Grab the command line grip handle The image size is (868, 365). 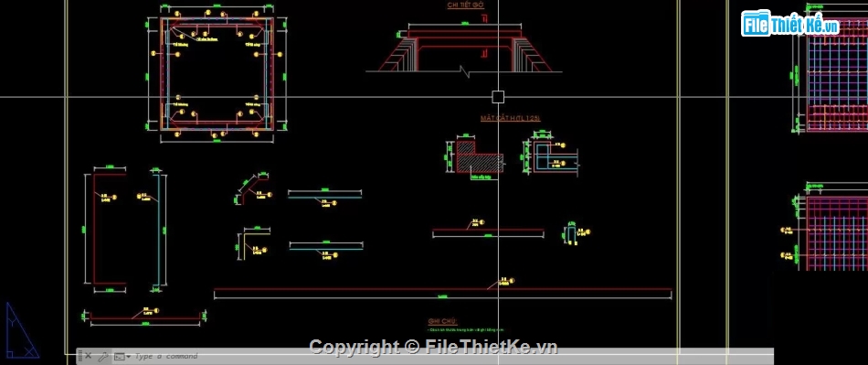[79, 356]
